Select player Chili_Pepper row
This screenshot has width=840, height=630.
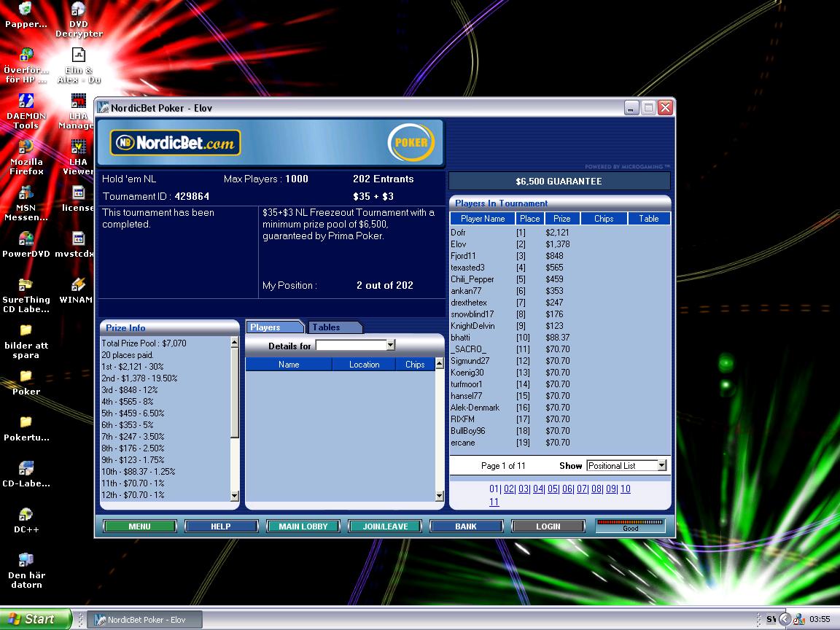560,279
